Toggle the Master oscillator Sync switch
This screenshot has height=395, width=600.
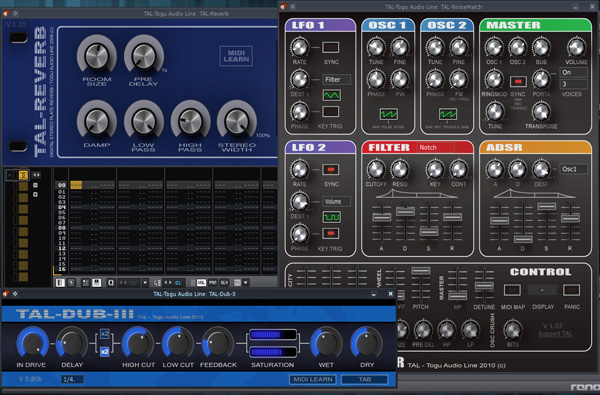[x=518, y=81]
